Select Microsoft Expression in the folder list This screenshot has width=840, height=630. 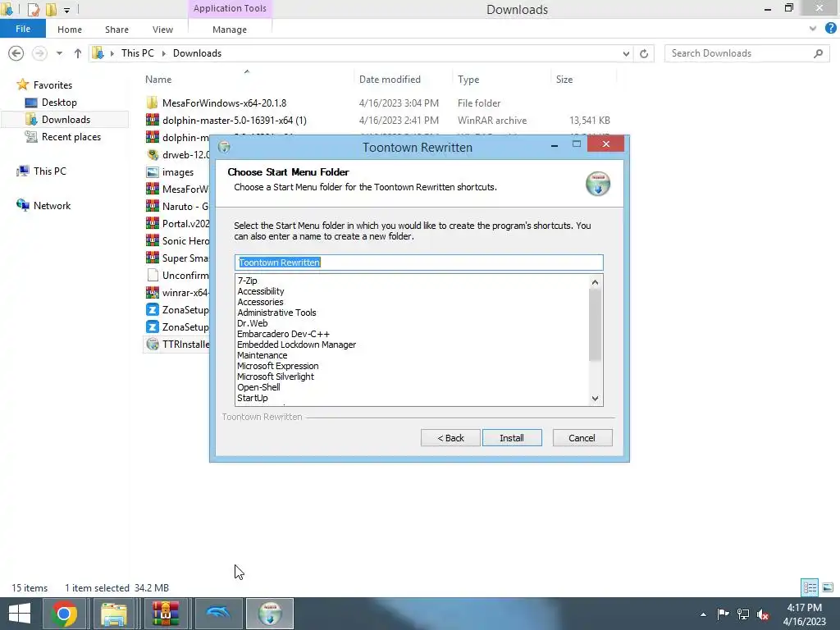coord(277,366)
